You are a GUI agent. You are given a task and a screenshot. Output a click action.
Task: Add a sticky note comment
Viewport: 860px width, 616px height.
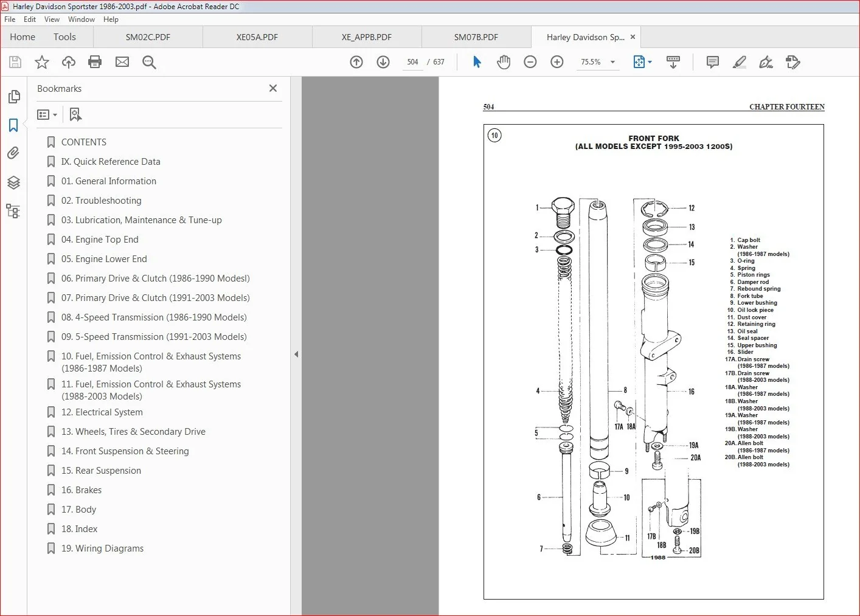point(713,62)
